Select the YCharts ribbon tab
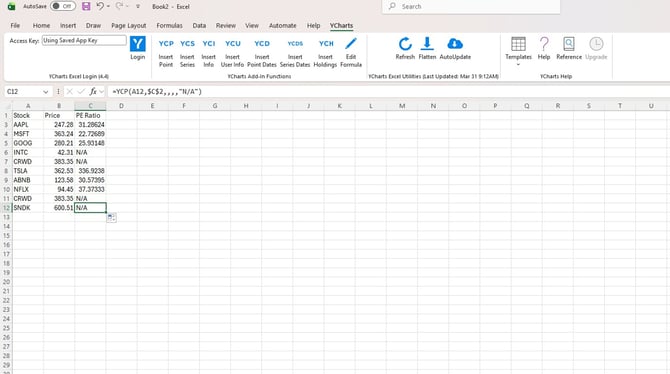 click(341, 26)
